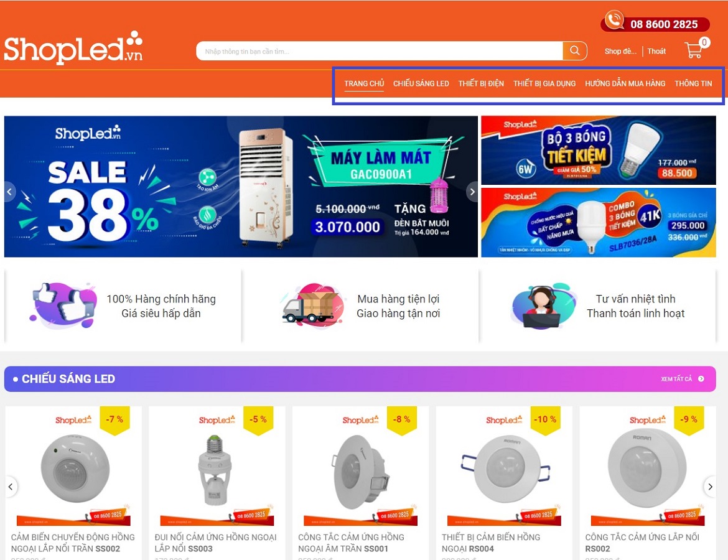The height and width of the screenshot is (560, 728).
Task: Click the next arrow of the LED product carousel
Action: (710, 487)
